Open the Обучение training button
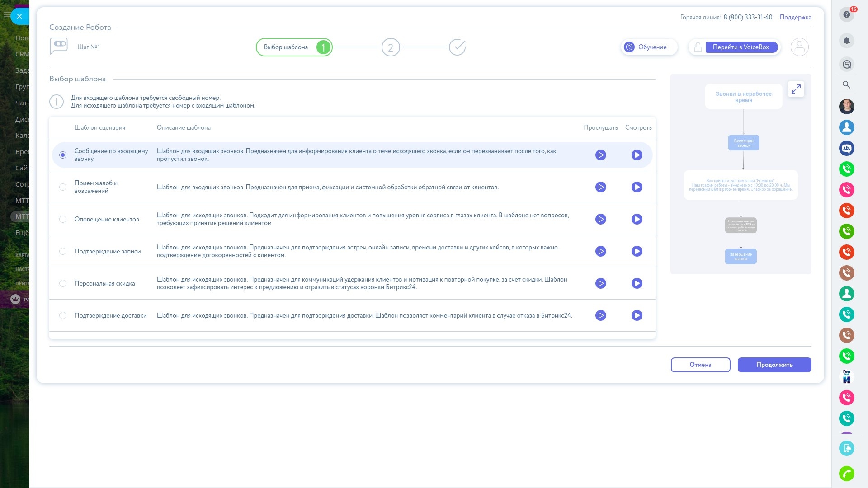 coord(649,47)
